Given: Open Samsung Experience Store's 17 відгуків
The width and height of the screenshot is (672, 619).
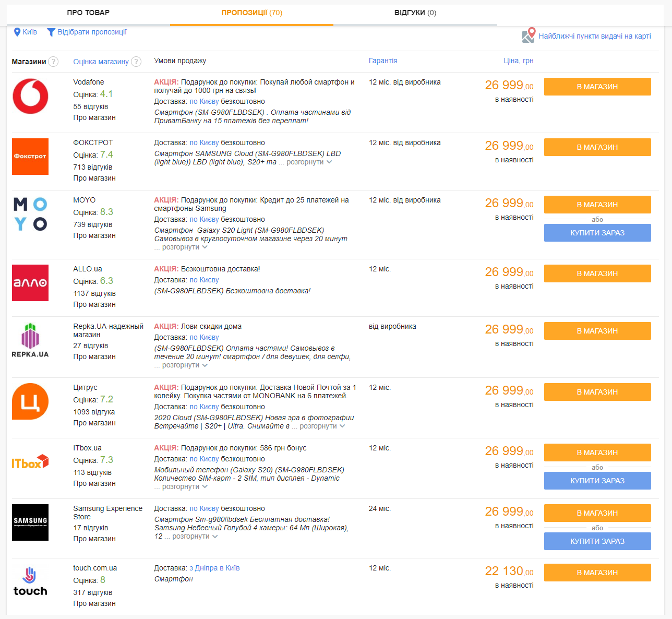Looking at the screenshot, I should click(x=91, y=528).
